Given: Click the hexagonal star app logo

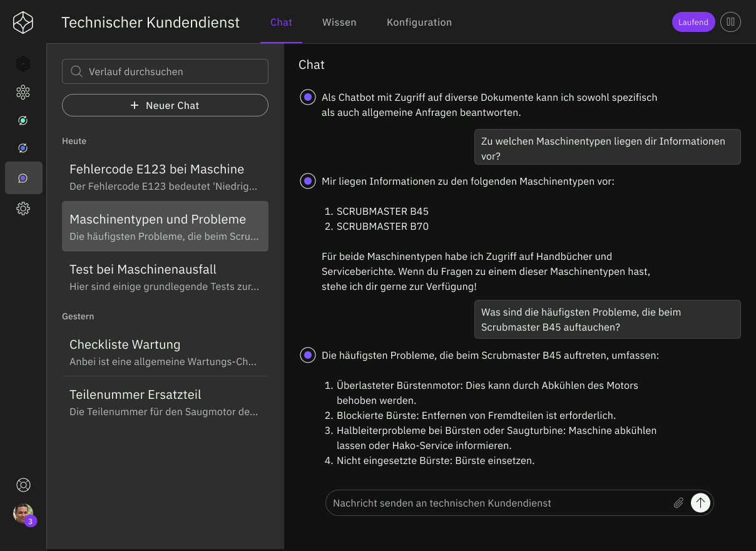Looking at the screenshot, I should pyautogui.click(x=23, y=23).
